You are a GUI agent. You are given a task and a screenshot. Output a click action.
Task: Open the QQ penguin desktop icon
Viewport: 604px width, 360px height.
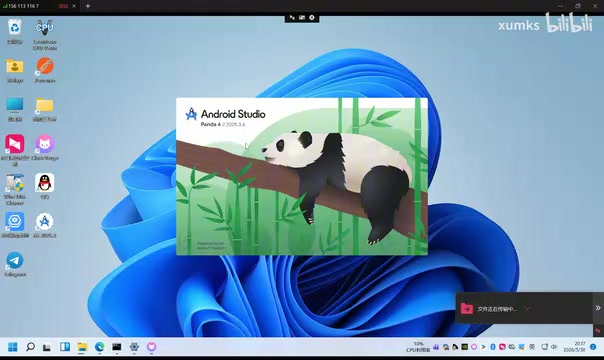click(45, 186)
